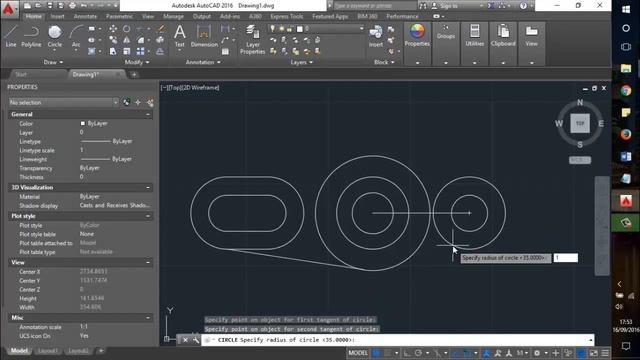
Task: Click MODEL space button in status bar
Action: 358,353
